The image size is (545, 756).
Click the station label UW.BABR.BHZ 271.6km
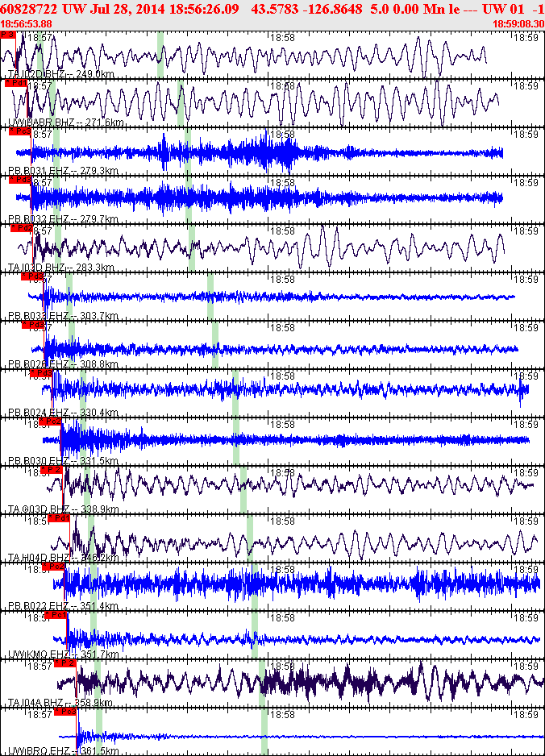65,123
